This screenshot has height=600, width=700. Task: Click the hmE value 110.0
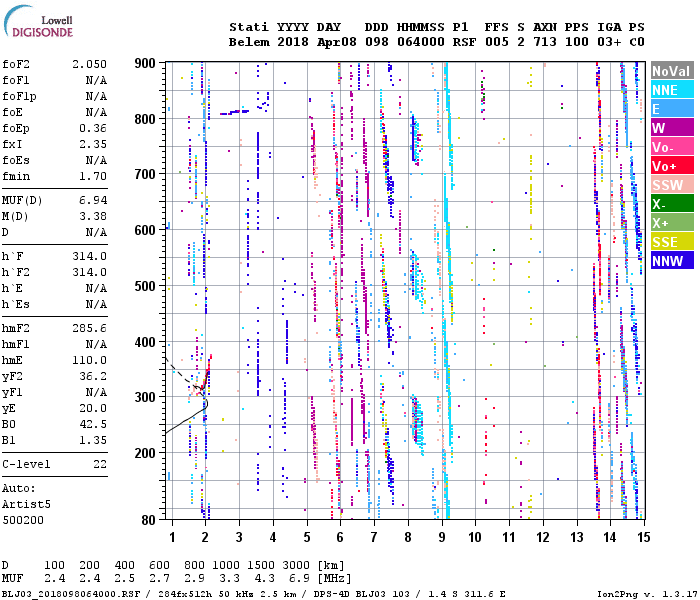click(x=89, y=360)
